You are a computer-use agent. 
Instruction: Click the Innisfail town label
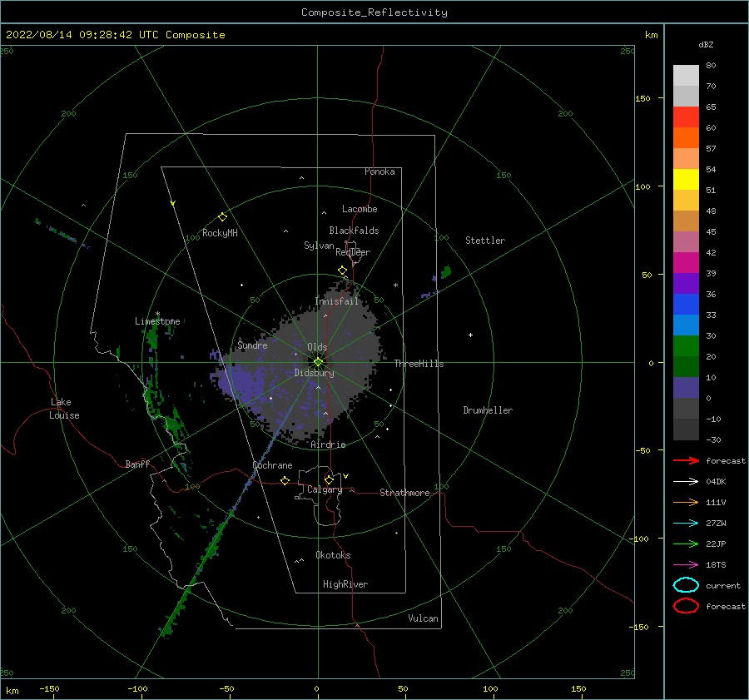pos(337,301)
